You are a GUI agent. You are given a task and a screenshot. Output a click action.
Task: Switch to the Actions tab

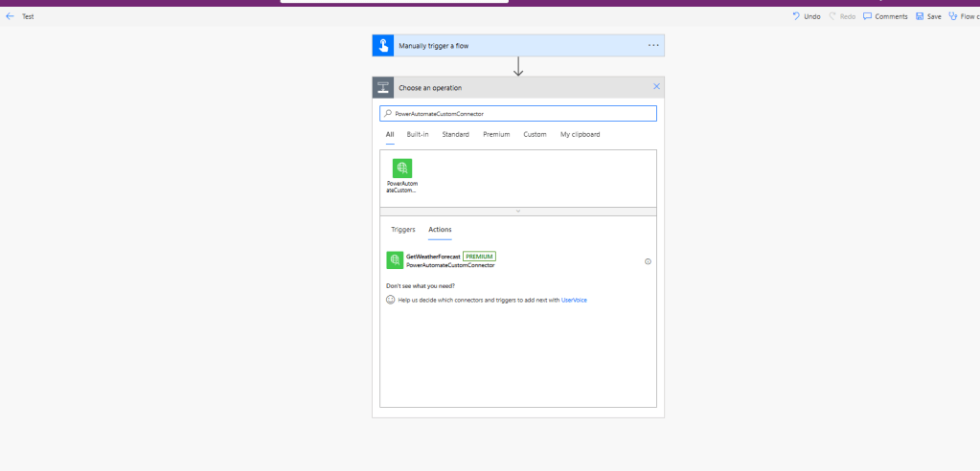[440, 229]
